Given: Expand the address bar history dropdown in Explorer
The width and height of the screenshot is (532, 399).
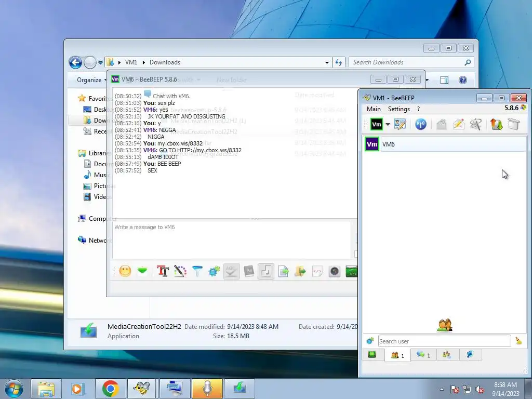Looking at the screenshot, I should point(327,63).
